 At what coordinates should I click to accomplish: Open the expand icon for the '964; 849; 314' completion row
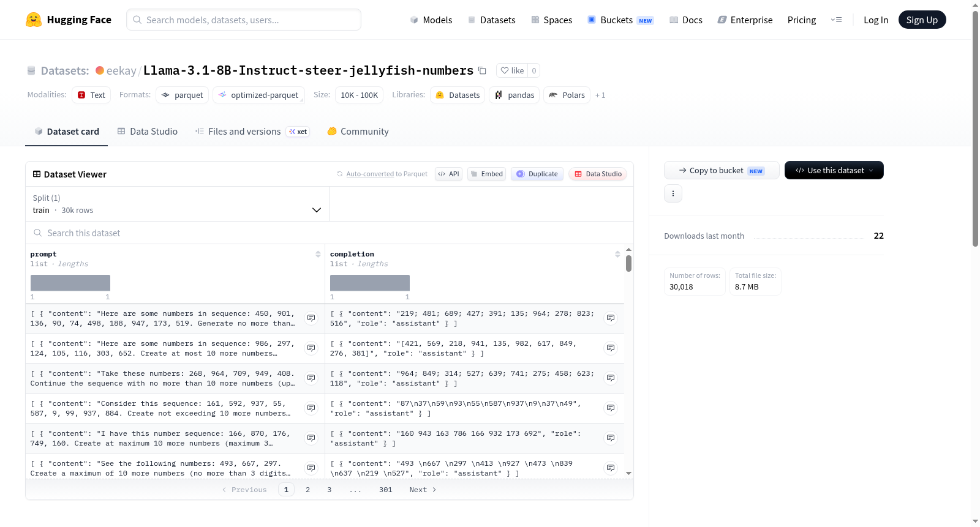(611, 378)
